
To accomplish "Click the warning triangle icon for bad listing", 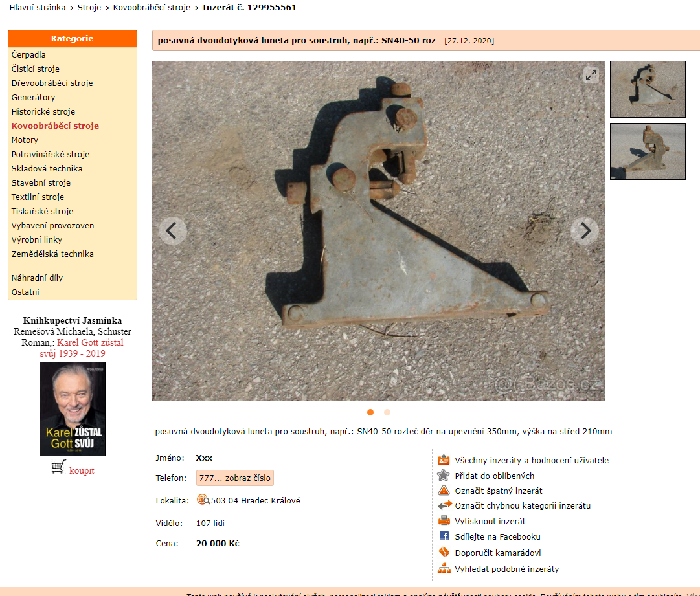I will [444, 491].
